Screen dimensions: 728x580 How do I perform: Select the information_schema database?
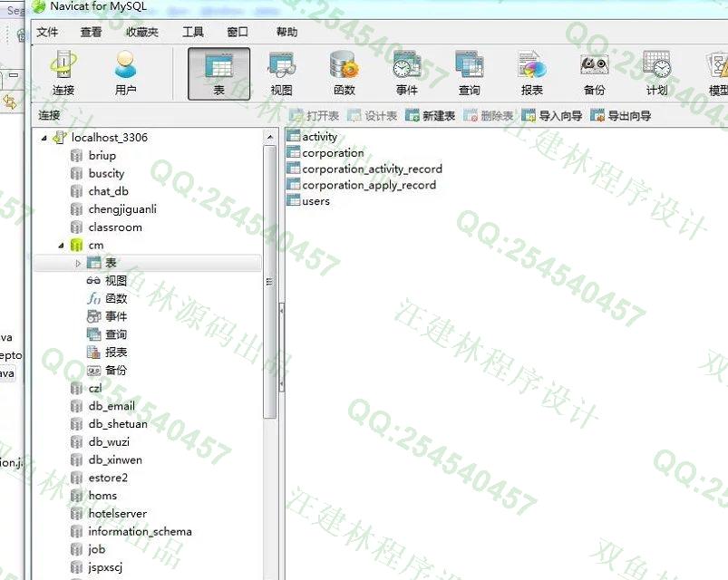(140, 532)
